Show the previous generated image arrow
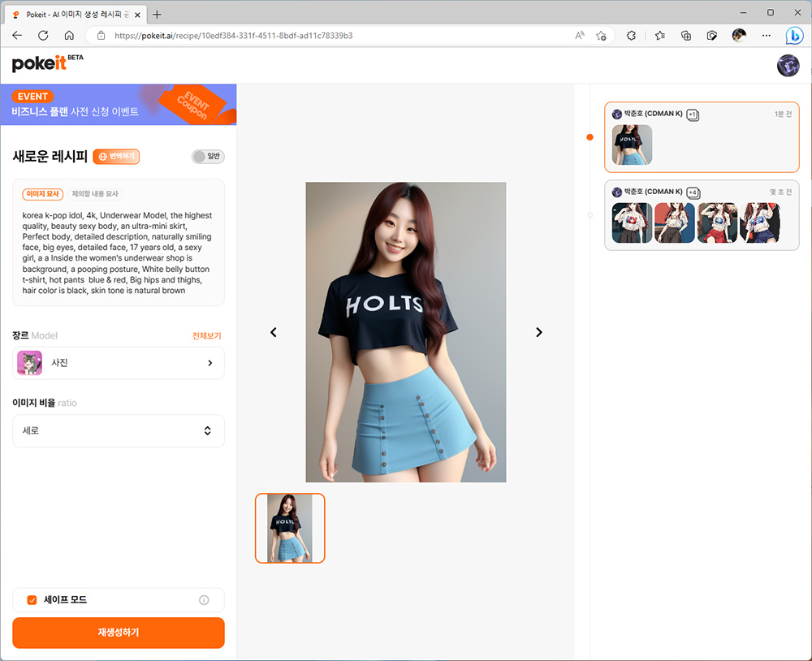 point(274,332)
